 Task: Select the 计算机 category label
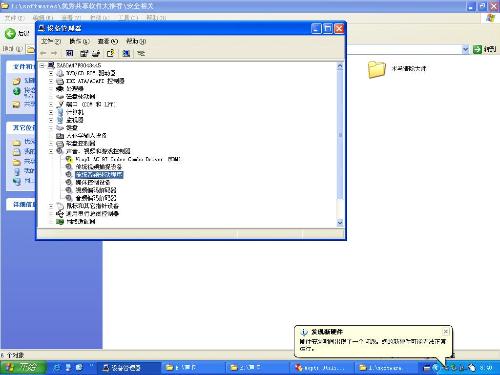point(75,112)
